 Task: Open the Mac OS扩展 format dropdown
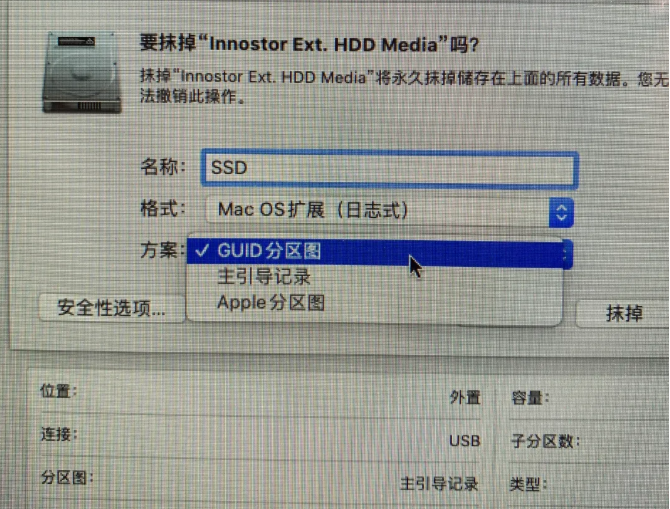tap(389, 211)
